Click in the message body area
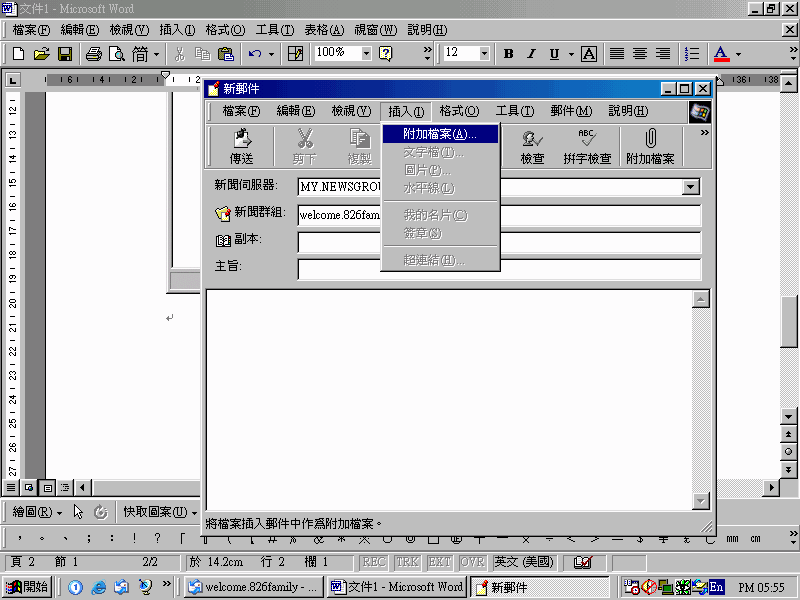 click(x=449, y=400)
